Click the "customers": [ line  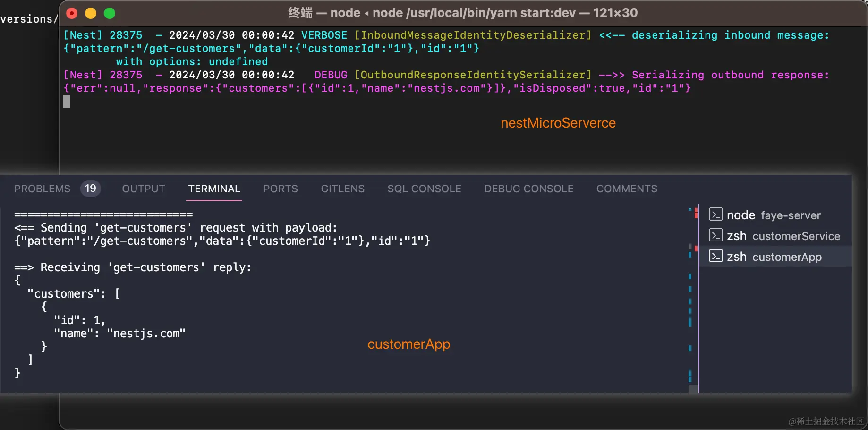(74, 294)
